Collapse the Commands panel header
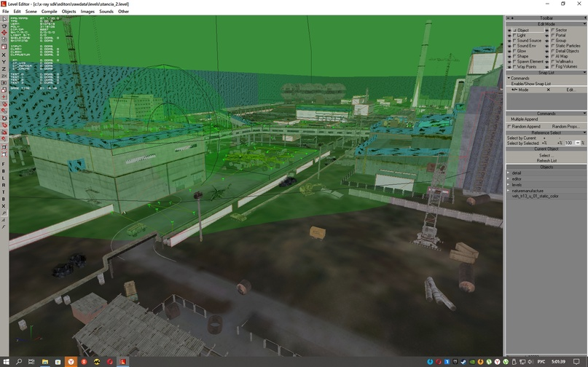The width and height of the screenshot is (588, 367). click(584, 113)
